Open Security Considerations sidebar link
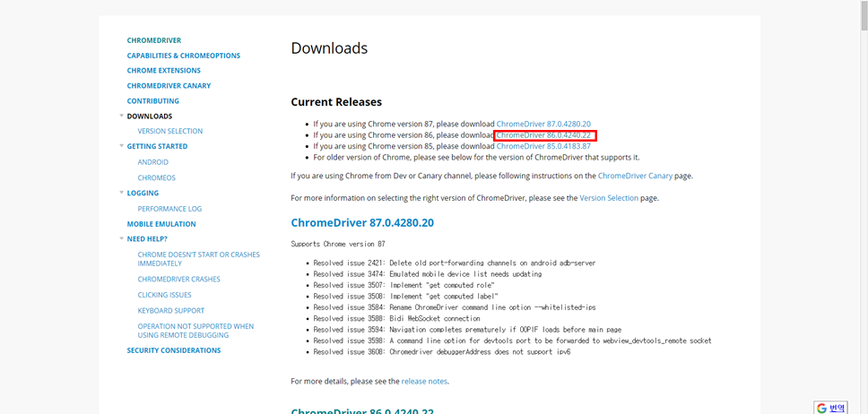The width and height of the screenshot is (868, 414). [x=174, y=350]
